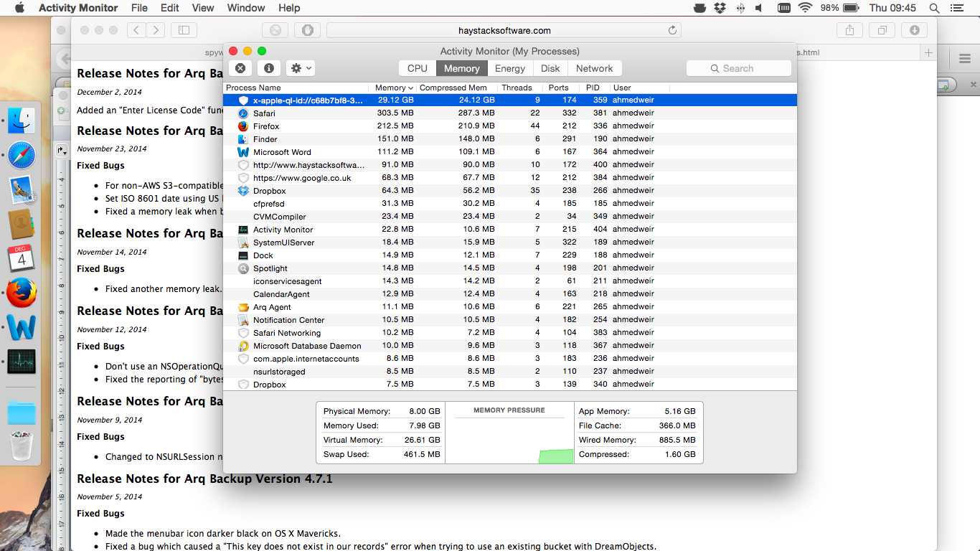Show the Network tab

tap(594, 68)
